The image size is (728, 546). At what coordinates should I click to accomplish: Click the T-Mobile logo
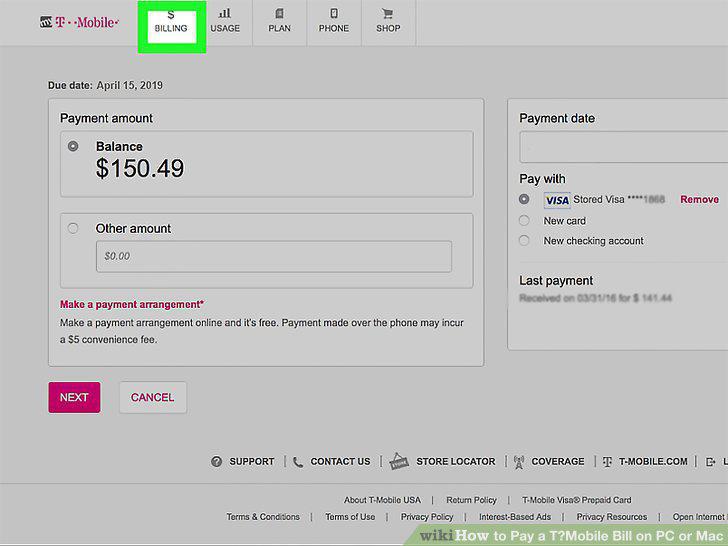point(79,22)
